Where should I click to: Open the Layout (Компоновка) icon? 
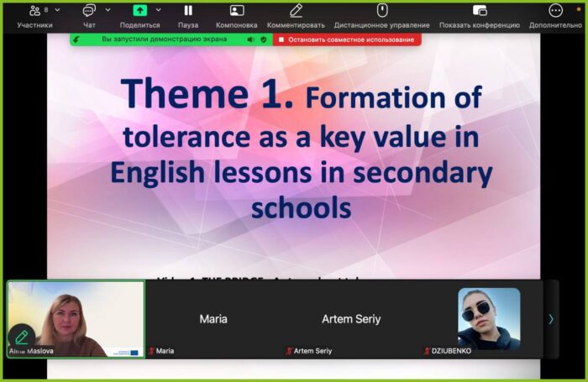pos(237,11)
